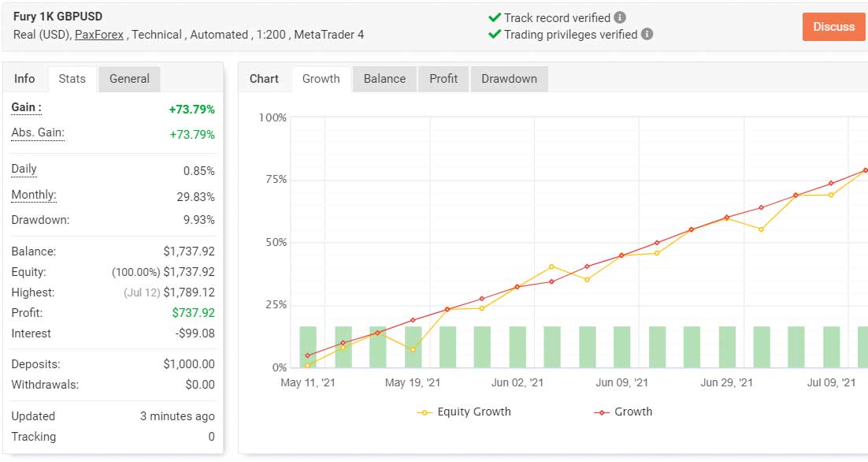
Task: Open the Drawdown chart tab
Action: [x=509, y=79]
